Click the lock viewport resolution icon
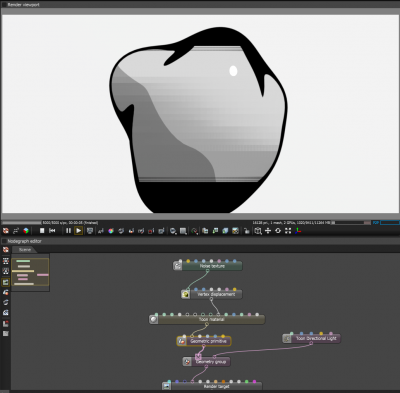The image size is (400, 393). coord(247,231)
